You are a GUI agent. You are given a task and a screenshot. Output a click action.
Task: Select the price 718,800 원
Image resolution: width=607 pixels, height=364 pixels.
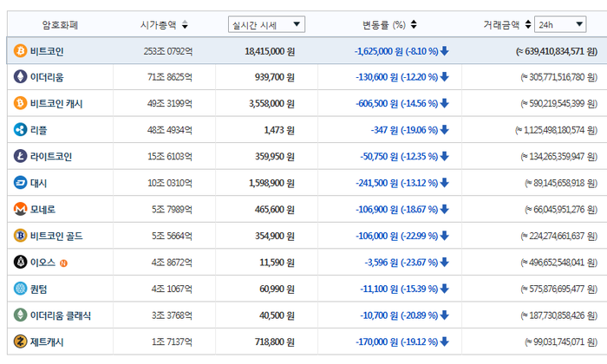click(x=275, y=342)
